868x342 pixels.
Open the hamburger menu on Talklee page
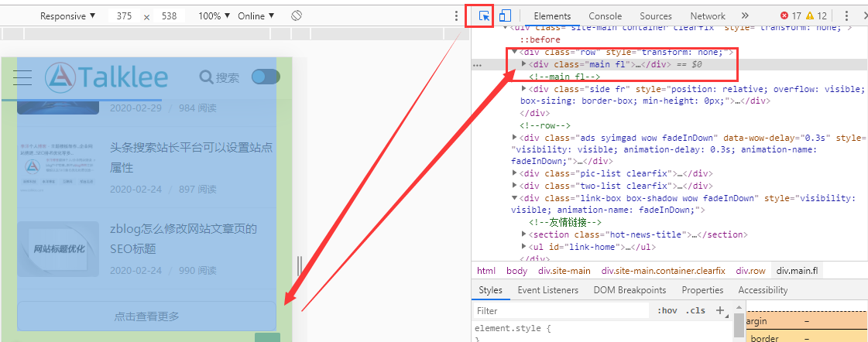[22, 77]
